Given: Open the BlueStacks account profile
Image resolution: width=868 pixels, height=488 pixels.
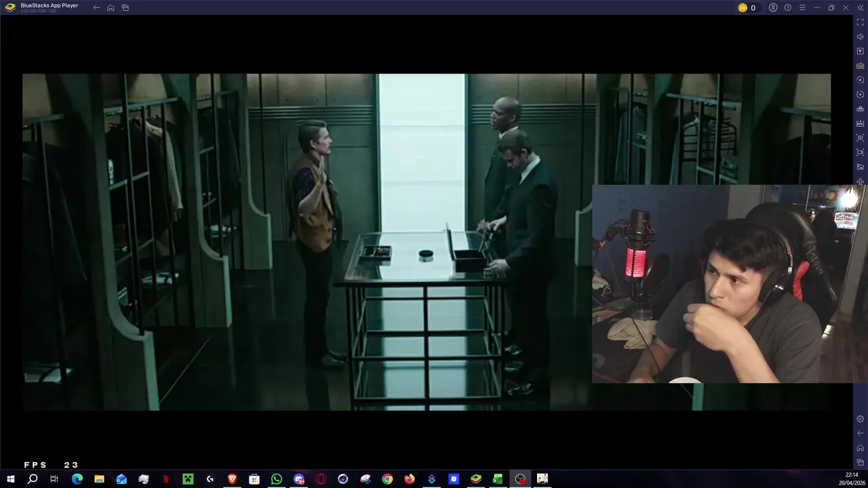Looking at the screenshot, I should 773,7.
